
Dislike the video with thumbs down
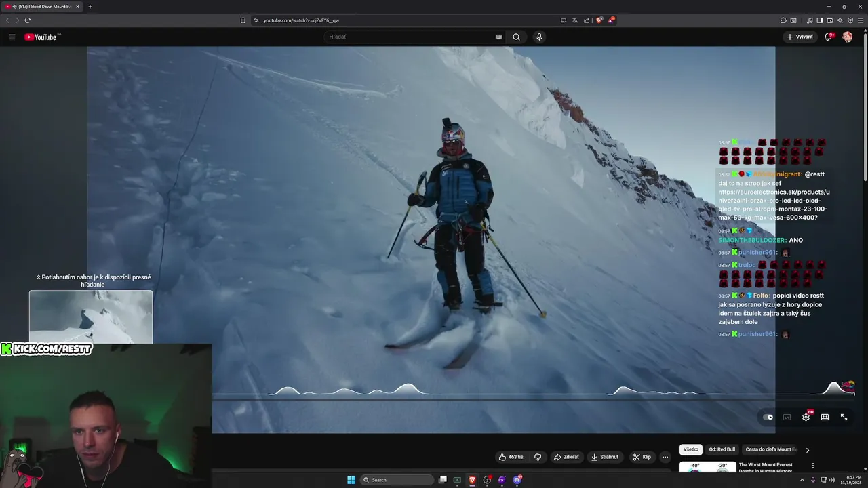(538, 457)
